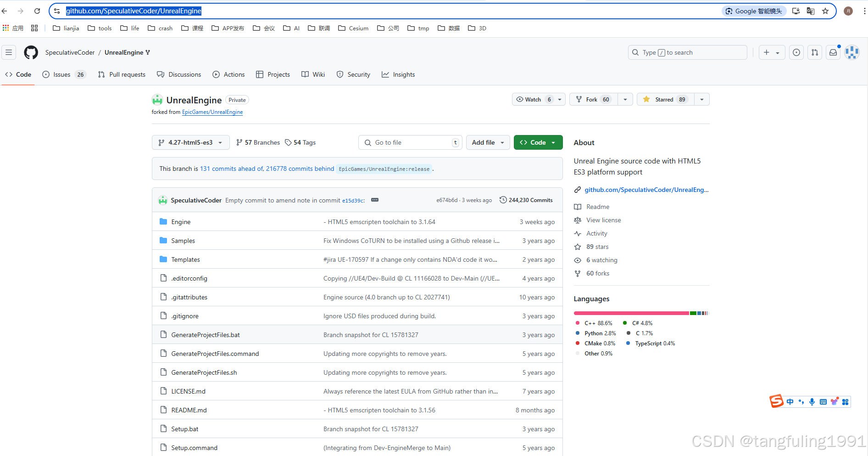Toggle Sogou punctuation mode
868x456 pixels.
click(x=801, y=402)
